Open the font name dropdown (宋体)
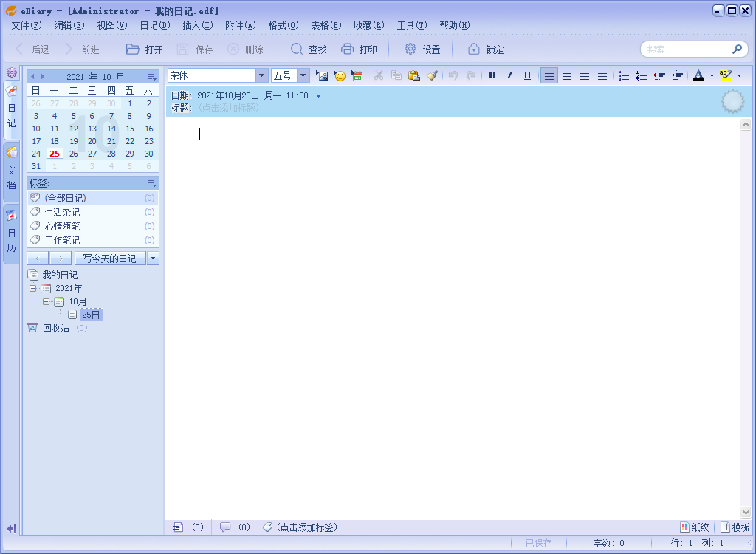This screenshot has height=554, width=756. [x=261, y=75]
